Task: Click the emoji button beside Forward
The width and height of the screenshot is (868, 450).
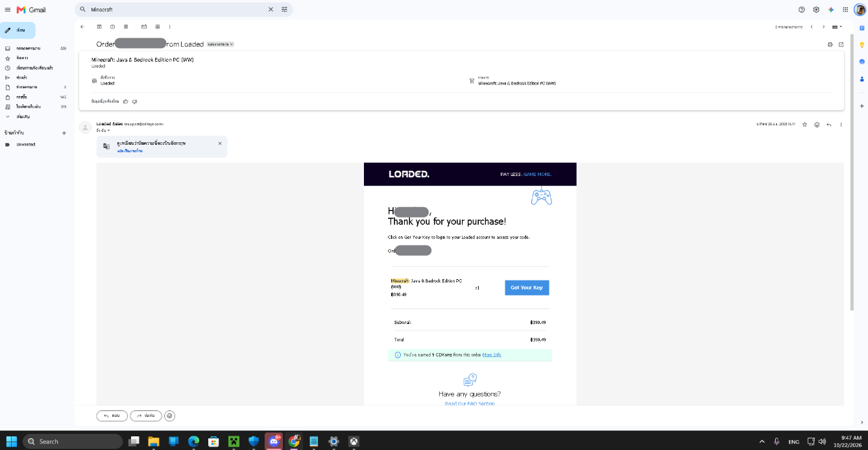Action: pos(170,416)
